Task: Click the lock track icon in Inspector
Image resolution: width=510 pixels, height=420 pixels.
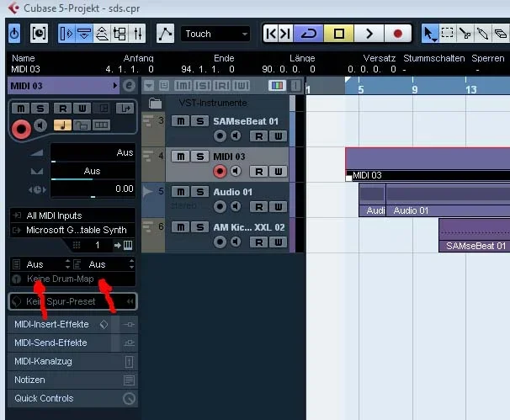Action: click(82, 125)
